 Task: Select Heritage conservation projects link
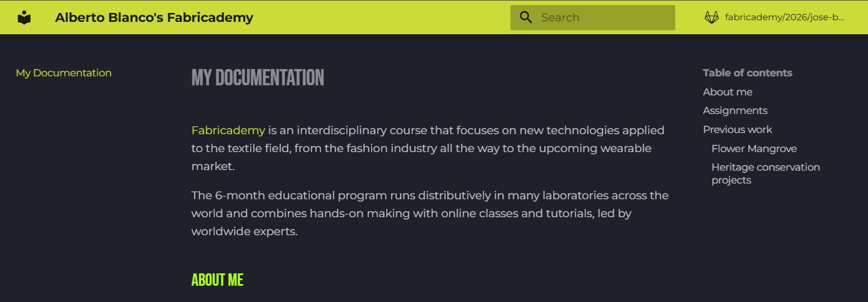[x=765, y=173]
